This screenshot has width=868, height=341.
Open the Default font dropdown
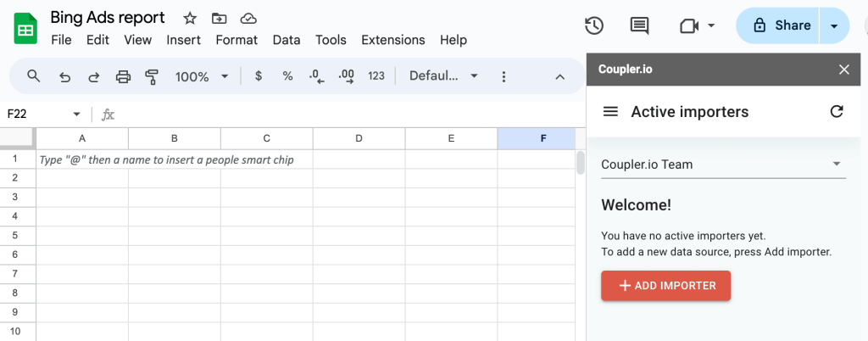pos(443,76)
